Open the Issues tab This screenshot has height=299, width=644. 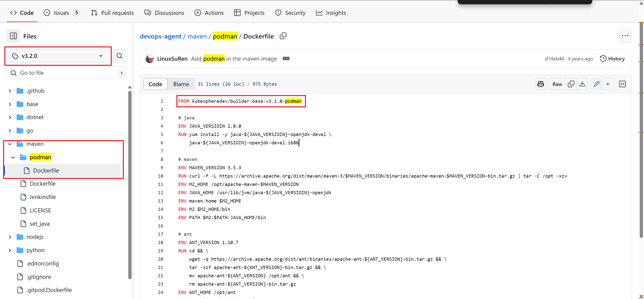[62, 13]
